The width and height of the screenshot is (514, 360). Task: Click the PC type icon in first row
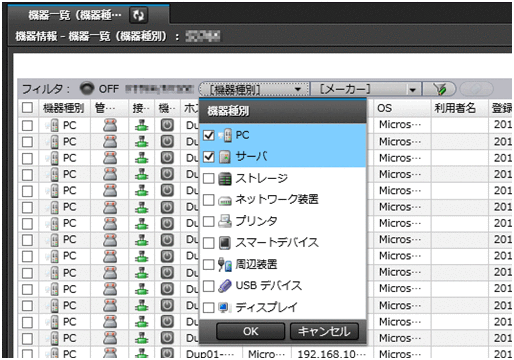53,126
